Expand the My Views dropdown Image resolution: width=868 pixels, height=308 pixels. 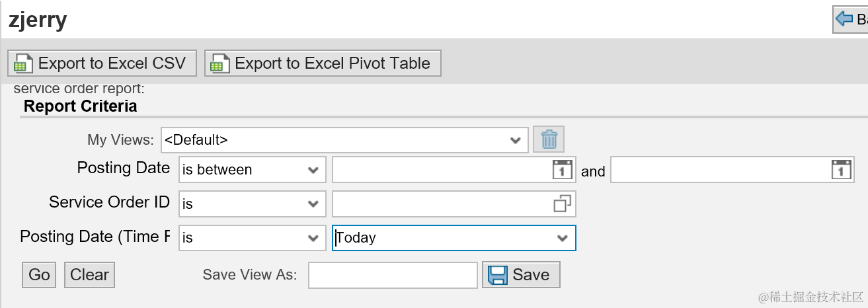[516, 140]
